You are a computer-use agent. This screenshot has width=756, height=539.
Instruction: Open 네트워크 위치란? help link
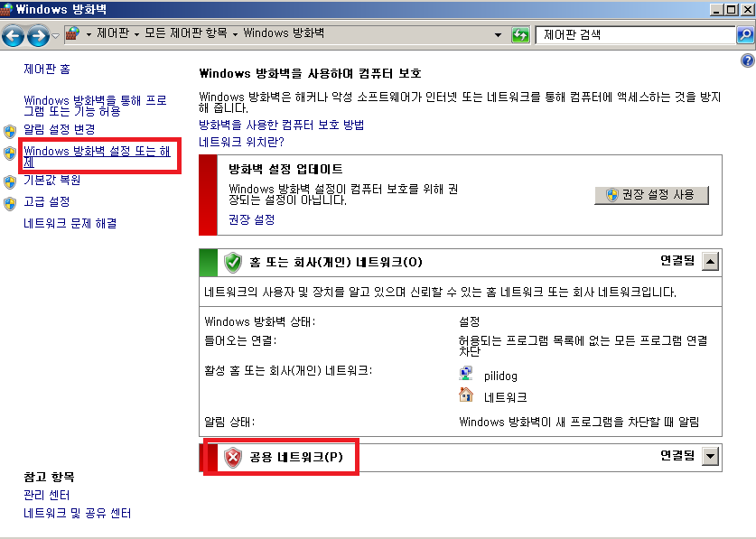241,142
